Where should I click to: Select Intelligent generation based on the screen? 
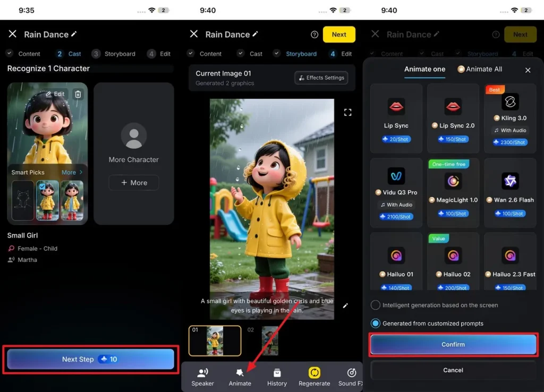click(376, 305)
